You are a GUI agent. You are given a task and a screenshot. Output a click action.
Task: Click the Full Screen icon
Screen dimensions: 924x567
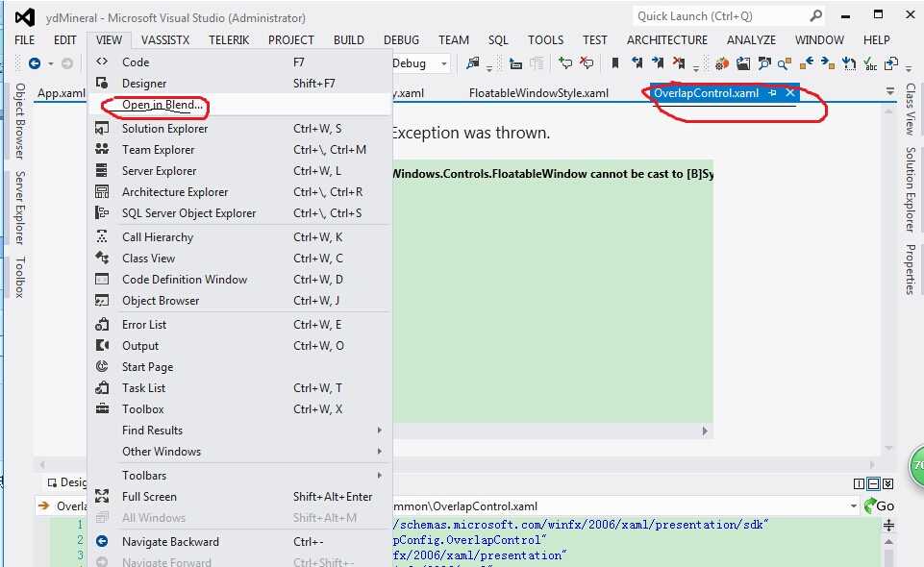(x=102, y=496)
